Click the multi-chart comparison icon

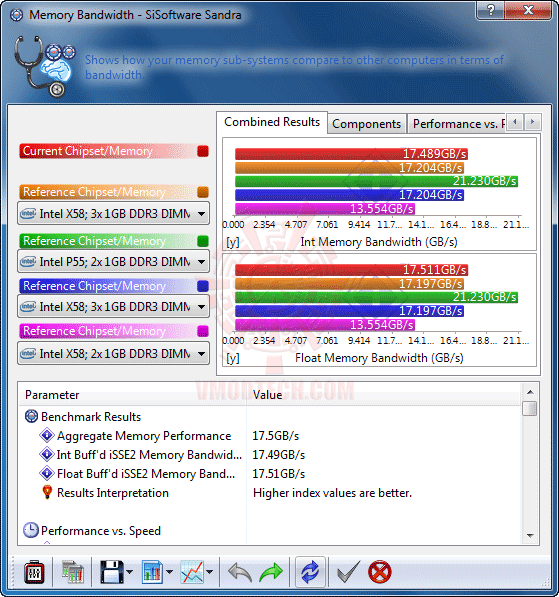coord(72,572)
